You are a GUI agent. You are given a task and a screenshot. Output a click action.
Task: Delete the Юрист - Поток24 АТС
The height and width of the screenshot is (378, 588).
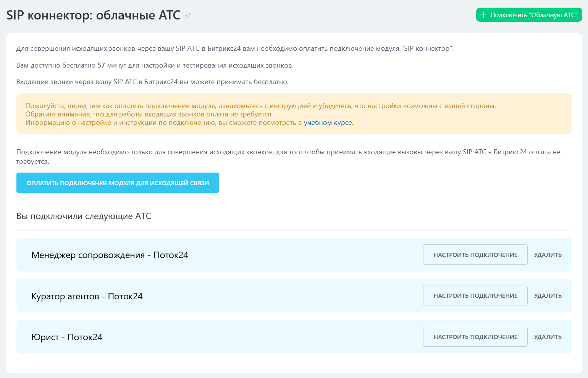click(548, 337)
